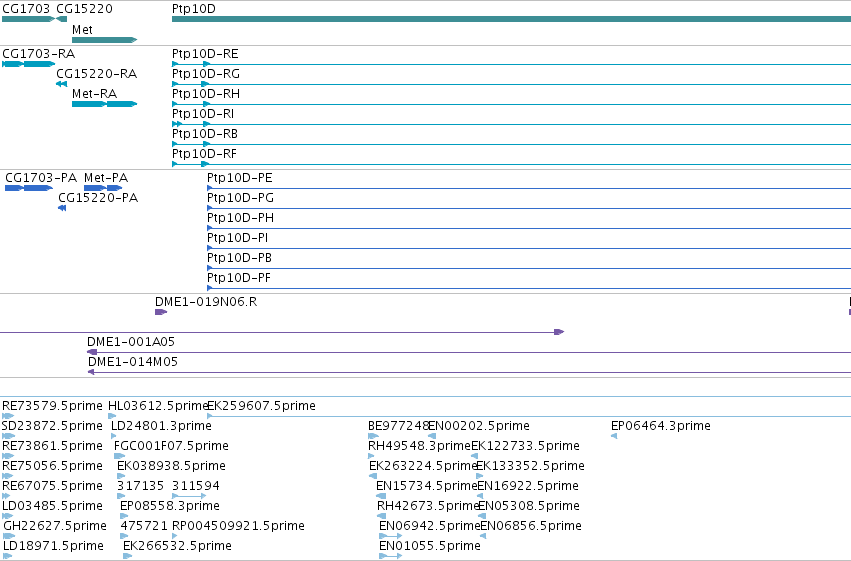Click the EK122733.5prime label
The image size is (851, 561).
(x=525, y=446)
